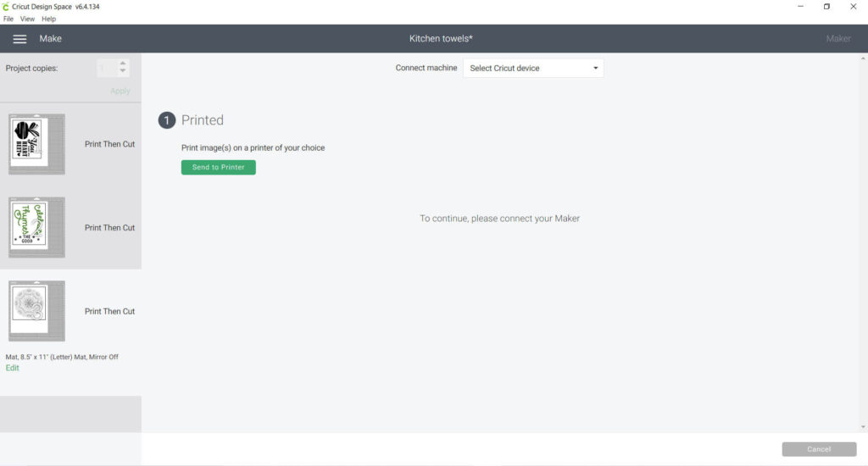This screenshot has height=466, width=868.
Task: Click 'Mat, 8.5" x 11" (Letter) Mat, Mirror Off' text
Action: pos(62,357)
